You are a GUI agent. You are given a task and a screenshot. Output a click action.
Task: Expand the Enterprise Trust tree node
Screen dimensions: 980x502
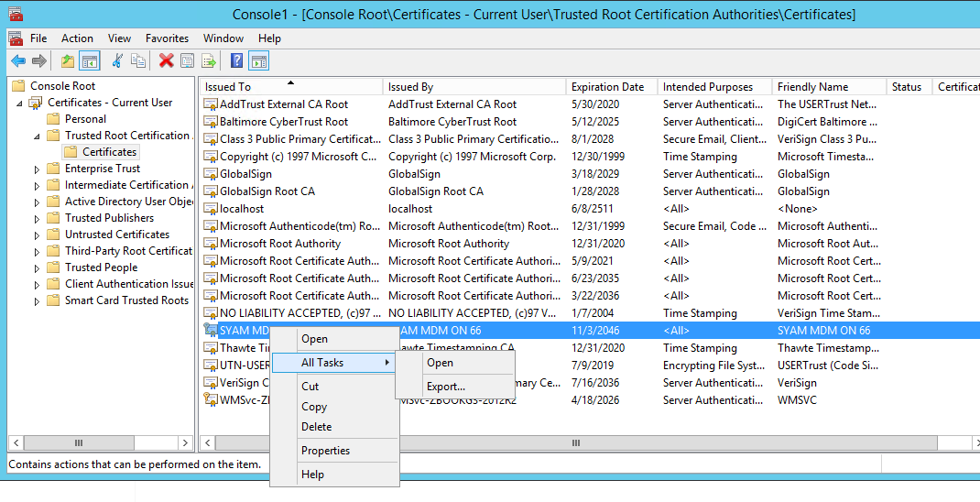37,169
